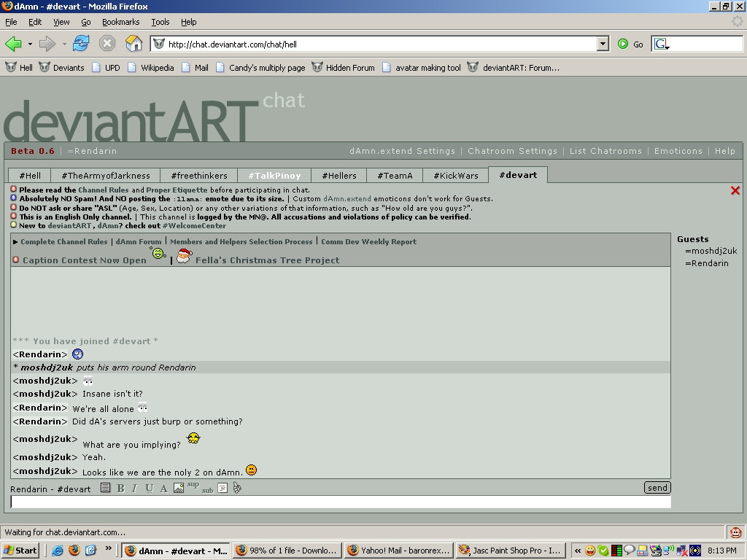Screen dimensions: 747x560
Task: Click the wireless network tray icon
Action: click(x=668, y=551)
